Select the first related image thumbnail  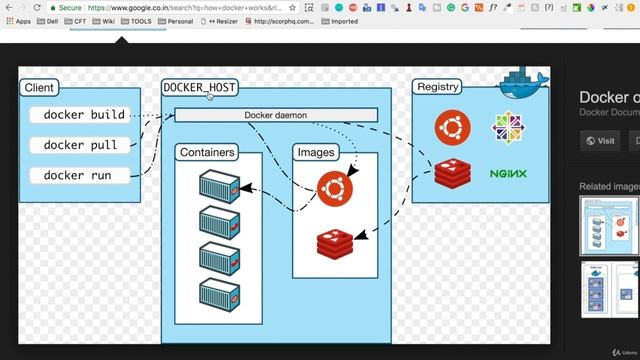coord(609,225)
